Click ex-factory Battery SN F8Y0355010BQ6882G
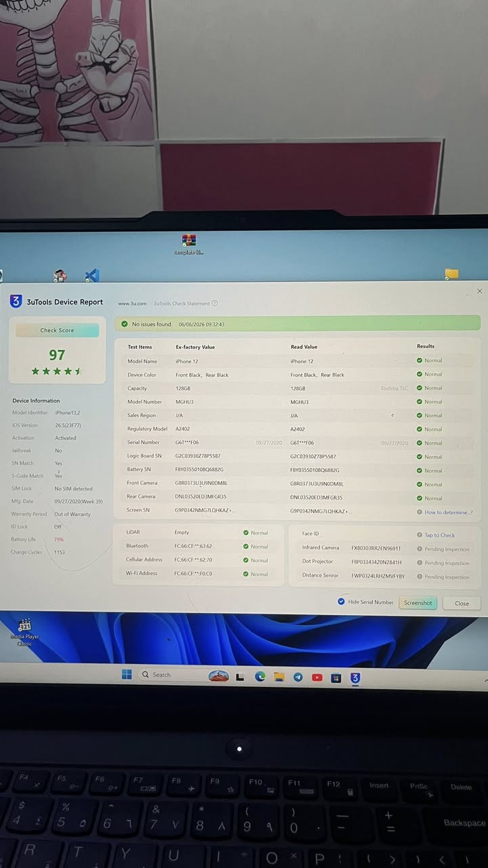Viewport: 488px width, 868px height. pyautogui.click(x=199, y=469)
